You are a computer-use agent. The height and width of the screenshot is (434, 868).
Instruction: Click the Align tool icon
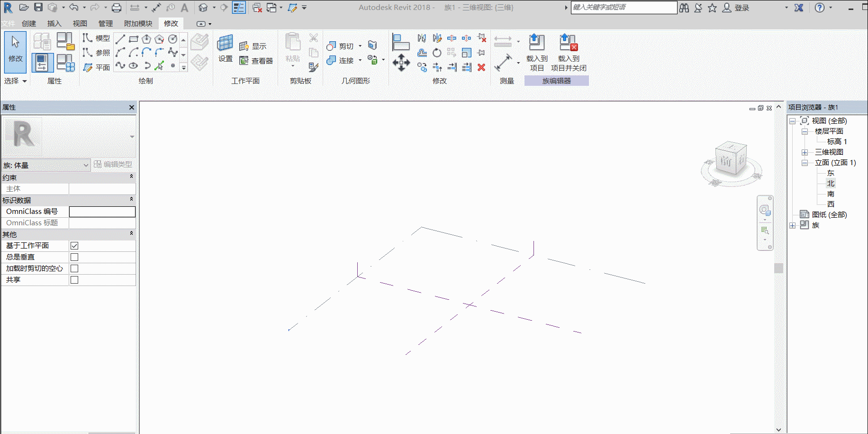pos(401,42)
